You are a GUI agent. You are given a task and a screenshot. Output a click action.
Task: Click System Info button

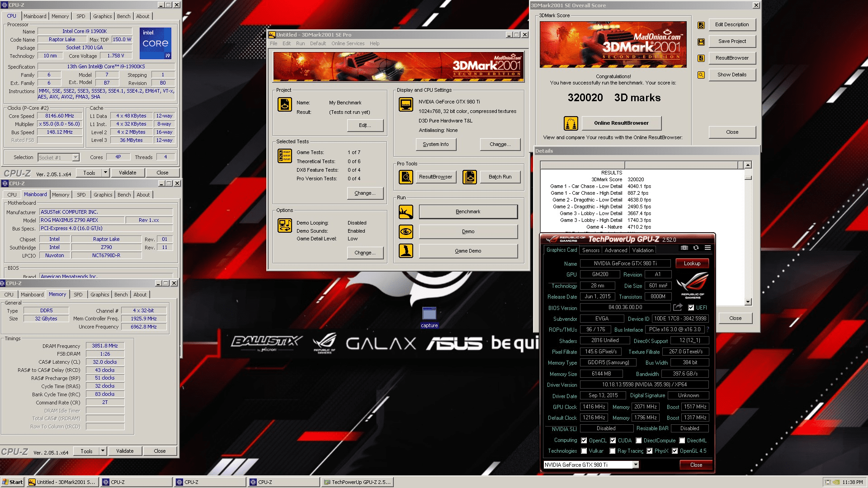click(x=435, y=145)
